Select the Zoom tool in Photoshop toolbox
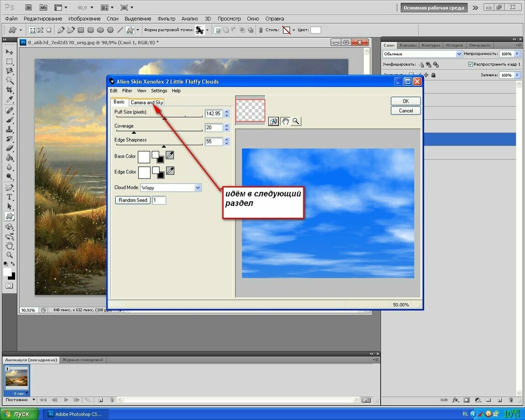This screenshot has width=525, height=420. 10,255
